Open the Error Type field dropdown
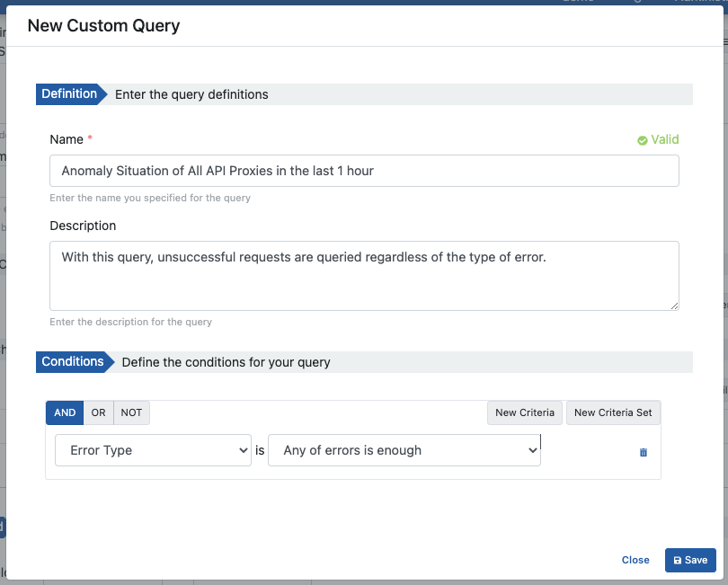728x585 pixels. tap(153, 450)
